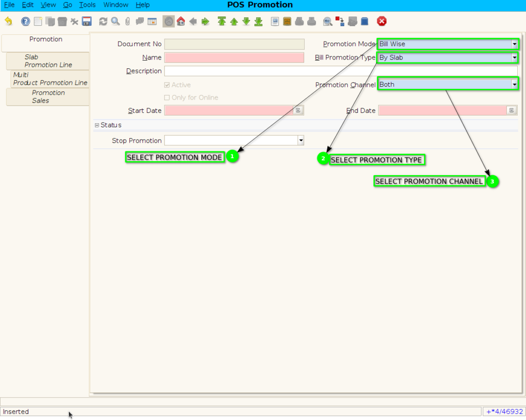
Task: Jump to the first record icon
Action: (x=221, y=22)
